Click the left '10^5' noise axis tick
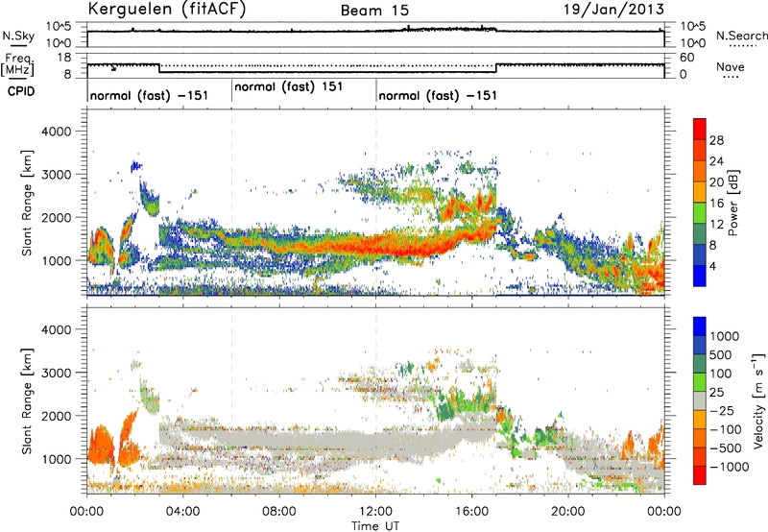The image size is (768, 532). (x=60, y=26)
